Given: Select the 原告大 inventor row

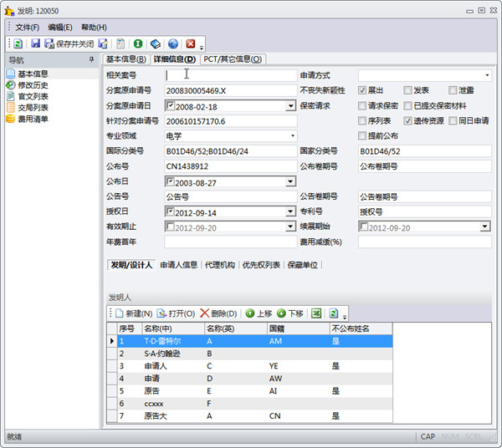Looking at the screenshot, I should 255,416.
